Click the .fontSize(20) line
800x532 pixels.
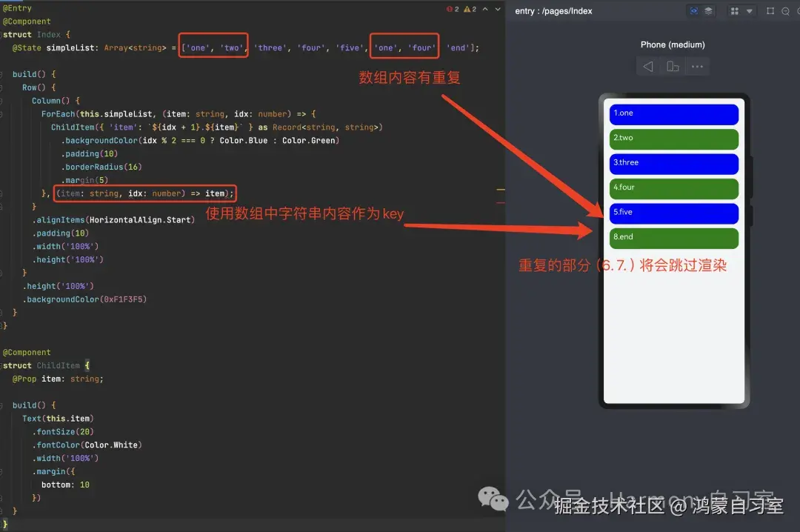(x=63, y=432)
